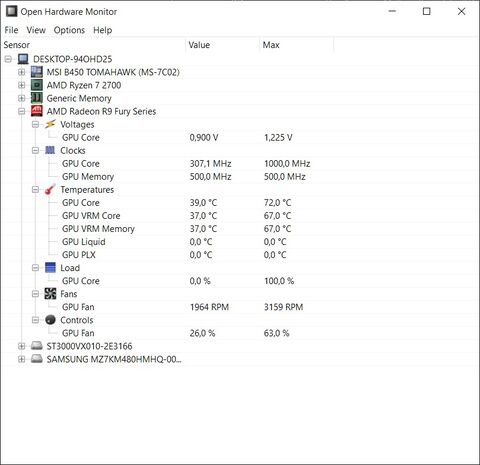Click the Generic Memory RAM icon

[x=37, y=98]
